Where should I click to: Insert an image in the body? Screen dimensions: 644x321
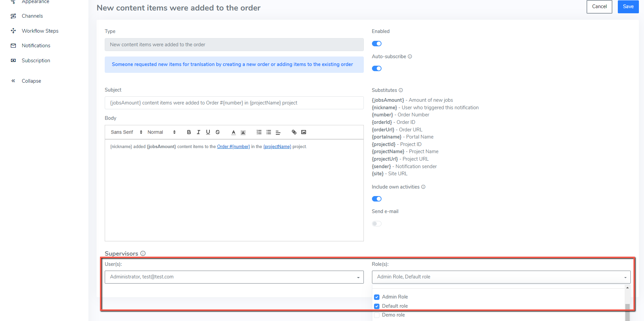[x=304, y=132]
